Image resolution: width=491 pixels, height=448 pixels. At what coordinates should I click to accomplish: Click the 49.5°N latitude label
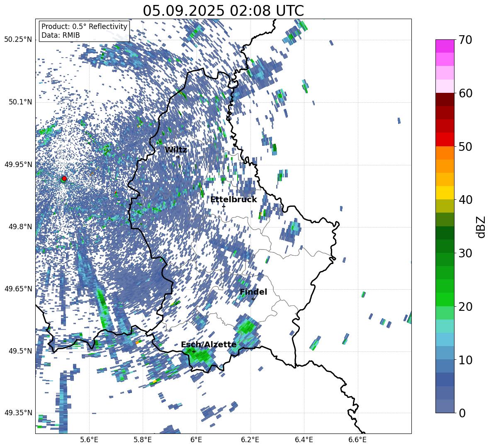(x=20, y=351)
